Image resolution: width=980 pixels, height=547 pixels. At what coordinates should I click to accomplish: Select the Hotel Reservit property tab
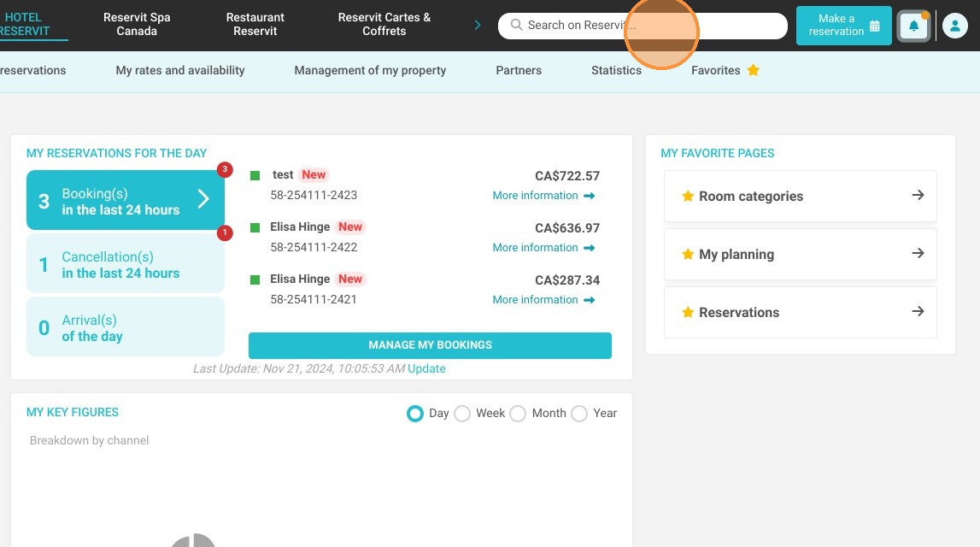tap(25, 25)
